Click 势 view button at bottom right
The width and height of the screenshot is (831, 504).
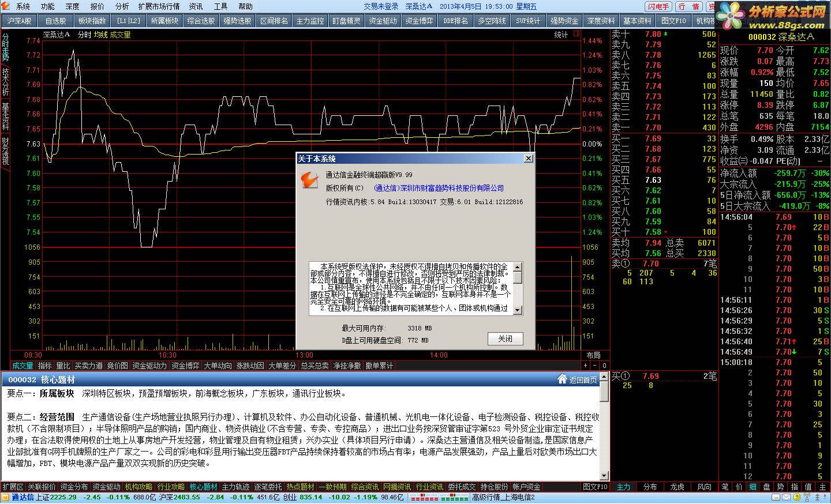780,487
